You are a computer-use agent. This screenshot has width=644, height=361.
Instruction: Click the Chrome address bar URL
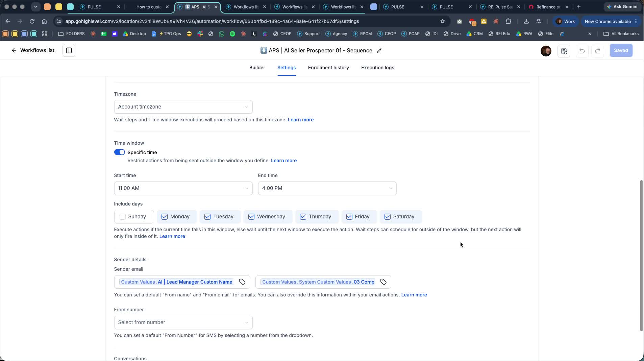pyautogui.click(x=212, y=21)
